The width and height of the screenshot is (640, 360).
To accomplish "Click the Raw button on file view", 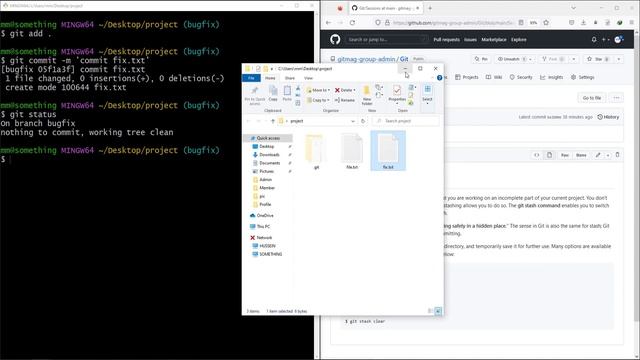I will (x=564, y=155).
